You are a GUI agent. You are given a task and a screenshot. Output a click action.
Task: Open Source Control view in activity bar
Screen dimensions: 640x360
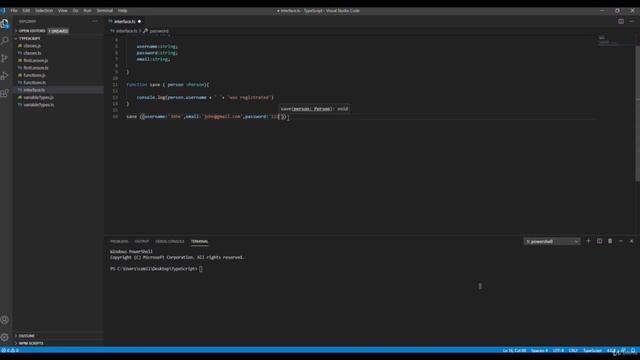(5, 58)
